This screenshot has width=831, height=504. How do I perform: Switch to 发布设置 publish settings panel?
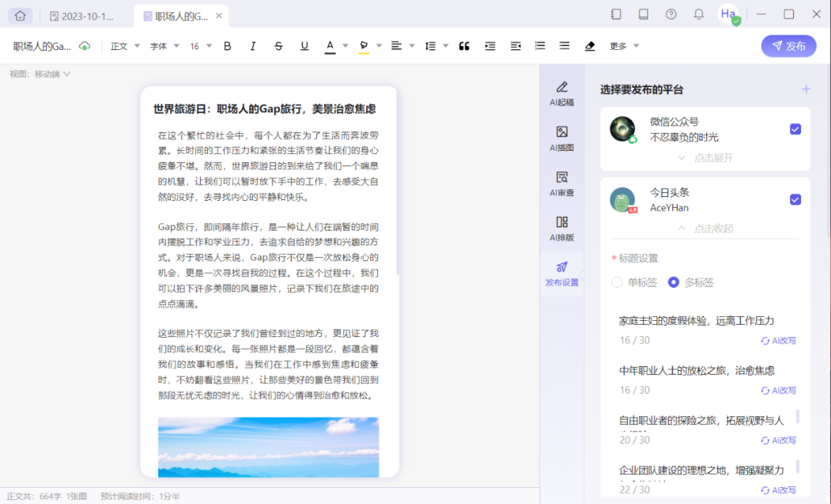click(x=562, y=275)
